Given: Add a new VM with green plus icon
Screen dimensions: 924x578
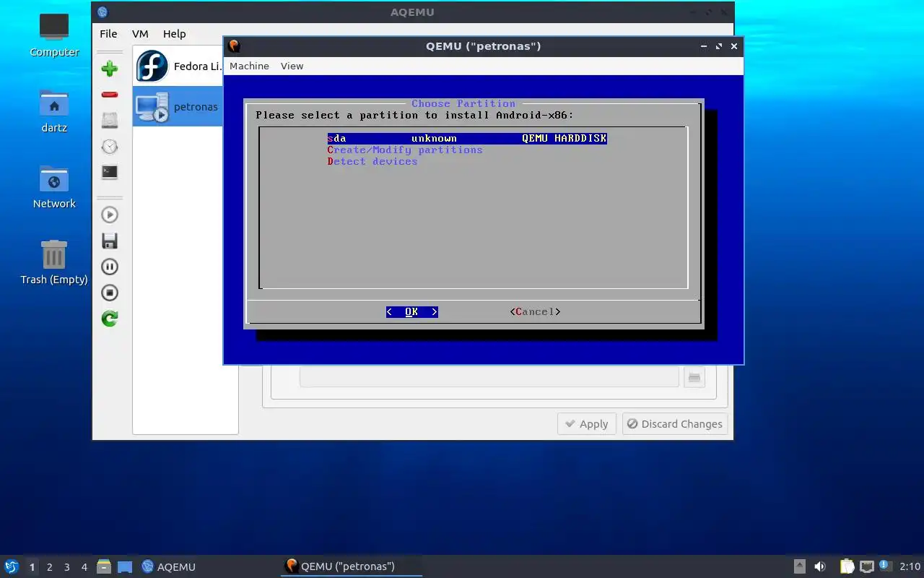Looking at the screenshot, I should tap(110, 69).
